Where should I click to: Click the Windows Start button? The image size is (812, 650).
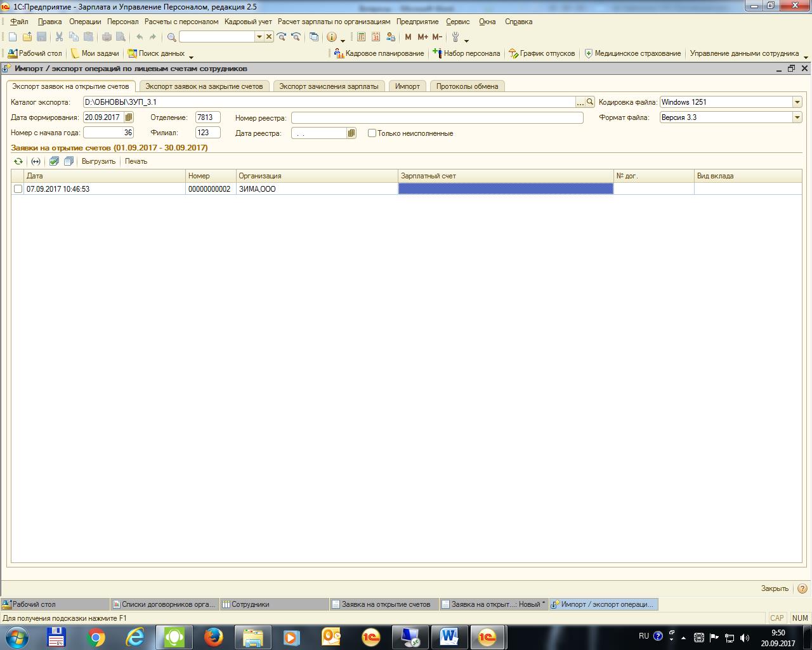point(17,637)
